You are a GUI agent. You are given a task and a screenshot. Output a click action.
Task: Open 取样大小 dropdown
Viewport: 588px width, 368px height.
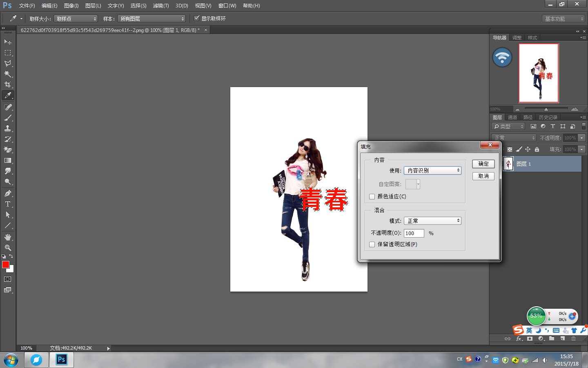click(x=76, y=19)
